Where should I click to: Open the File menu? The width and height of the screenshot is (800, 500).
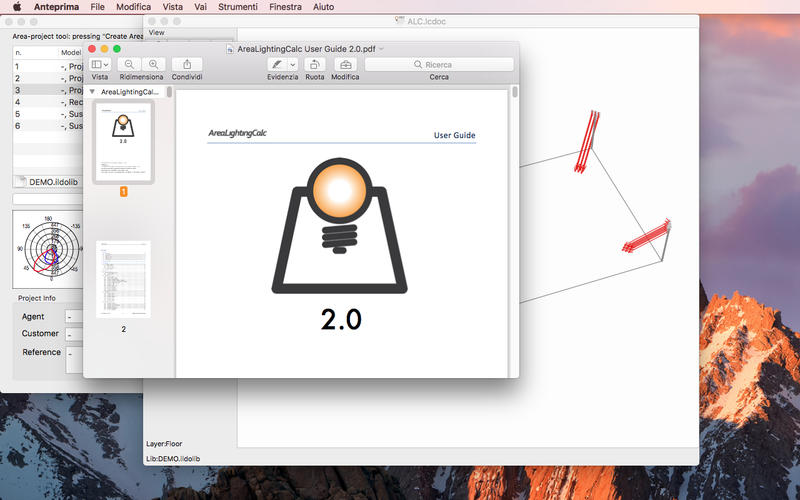[97, 7]
